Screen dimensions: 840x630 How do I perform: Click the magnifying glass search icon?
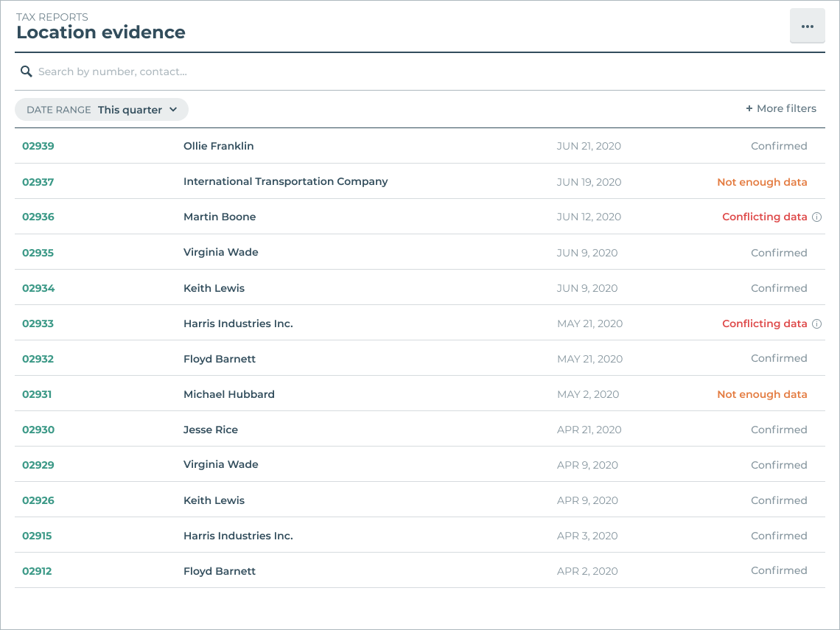pos(27,71)
